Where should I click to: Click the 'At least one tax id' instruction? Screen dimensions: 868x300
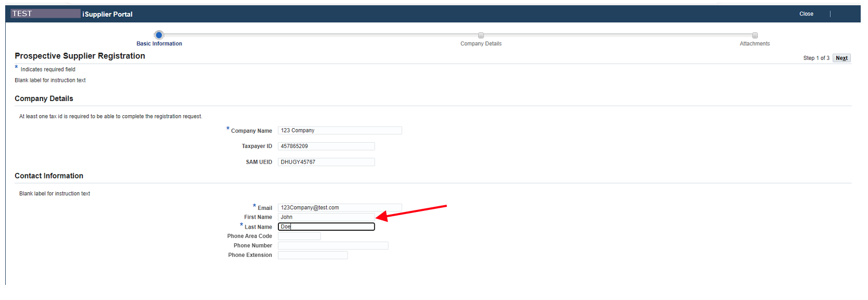click(110, 117)
